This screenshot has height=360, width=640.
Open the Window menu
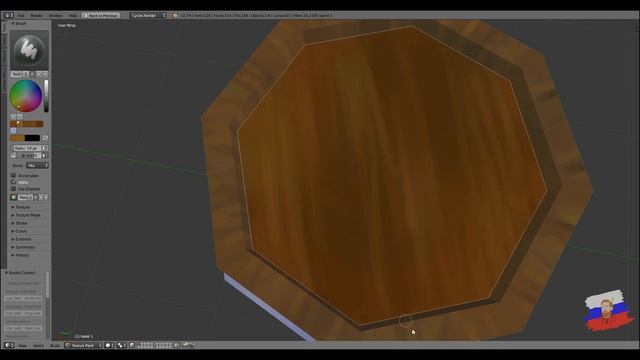56,16
